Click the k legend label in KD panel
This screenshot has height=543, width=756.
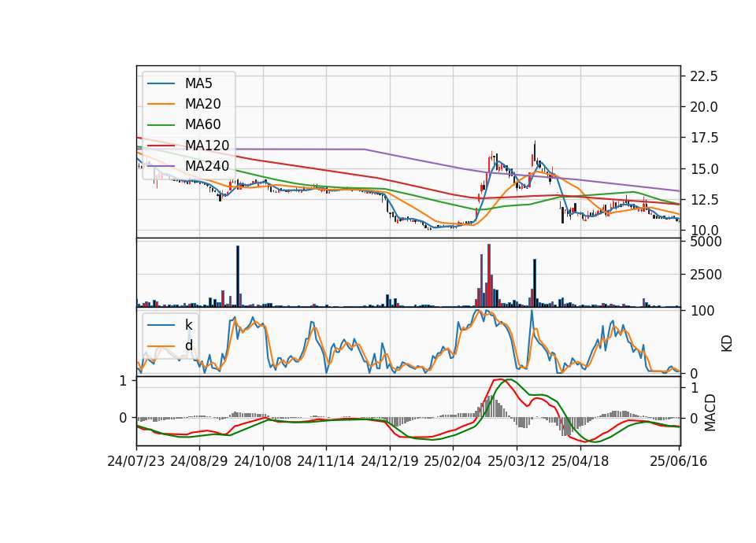[x=188, y=325]
